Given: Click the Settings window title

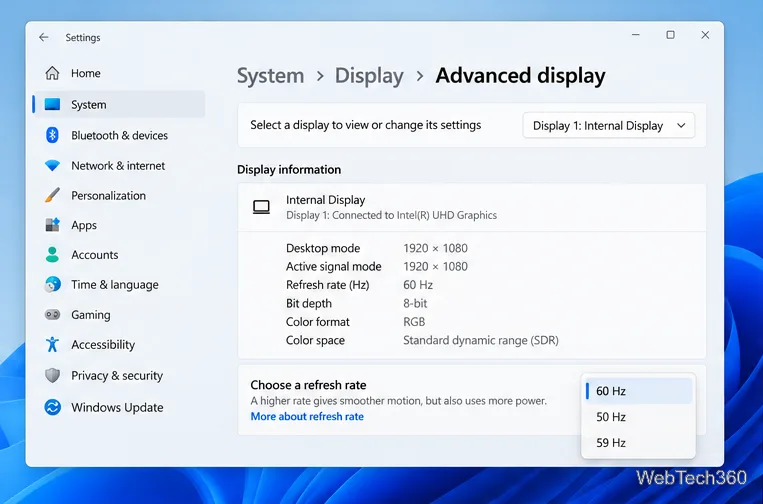Looking at the screenshot, I should (83, 37).
